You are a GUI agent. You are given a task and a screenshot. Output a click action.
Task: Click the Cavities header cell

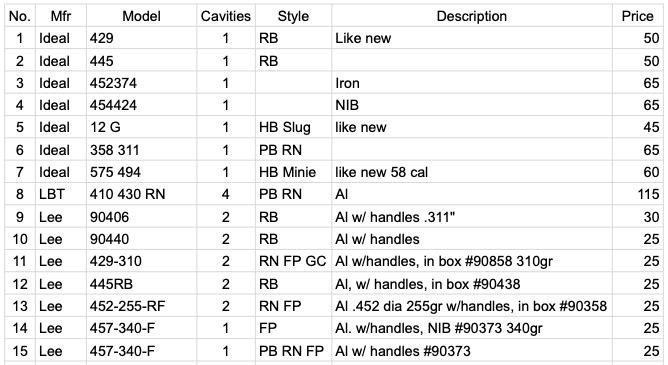(226, 16)
